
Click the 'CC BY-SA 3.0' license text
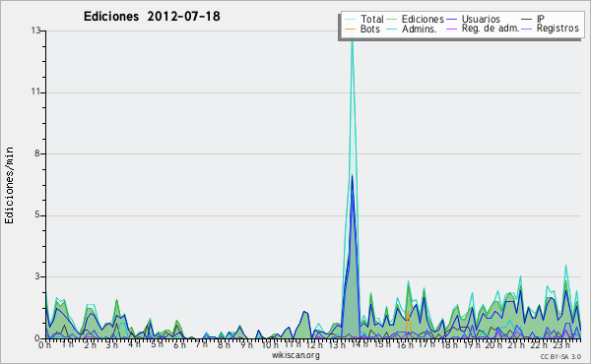[x=560, y=356]
